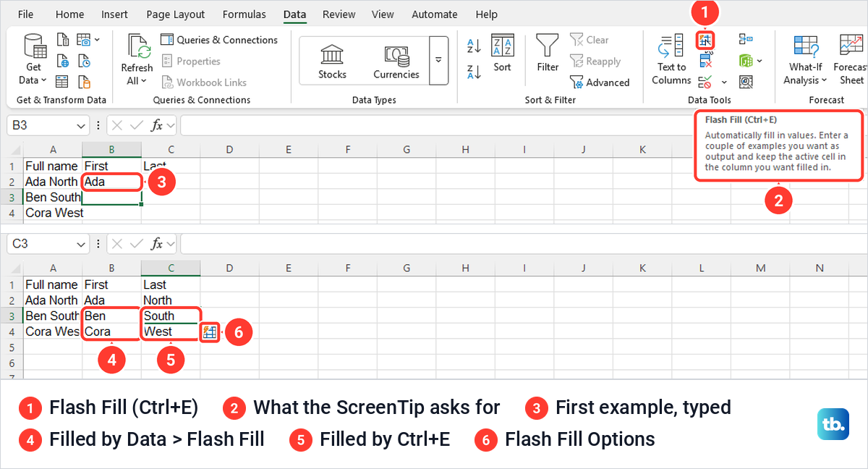Click the From Text/CSV icon
Screen dimensions: 868x469
point(63,40)
